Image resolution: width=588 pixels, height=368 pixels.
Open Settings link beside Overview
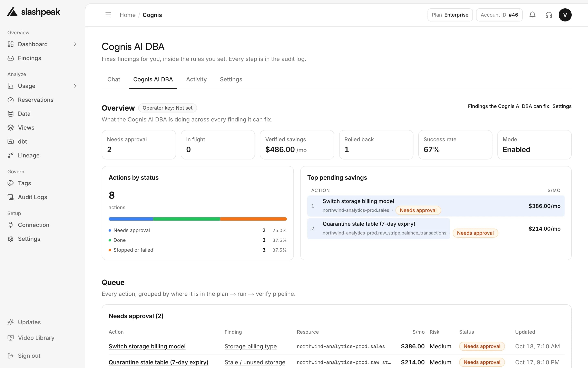pos(562,106)
